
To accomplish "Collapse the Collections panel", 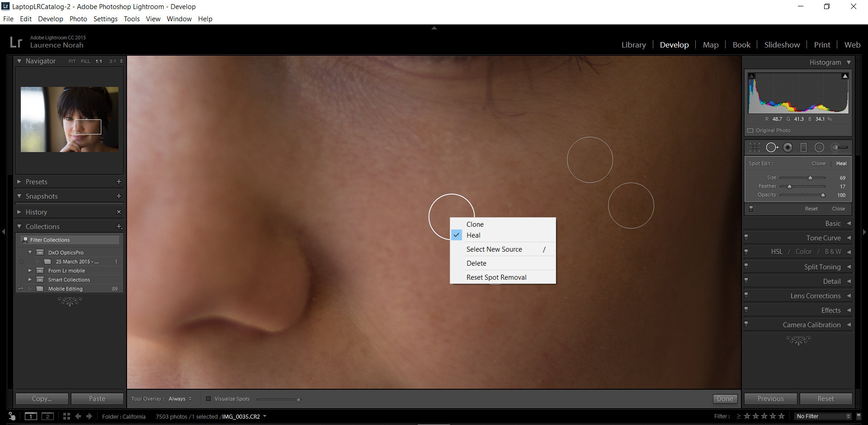I will pyautogui.click(x=19, y=226).
